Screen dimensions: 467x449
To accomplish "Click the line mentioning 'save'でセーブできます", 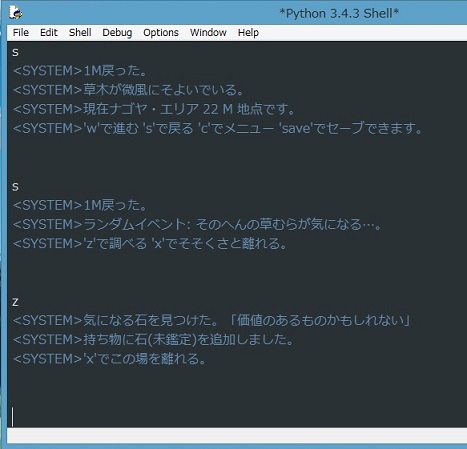I will (218, 128).
